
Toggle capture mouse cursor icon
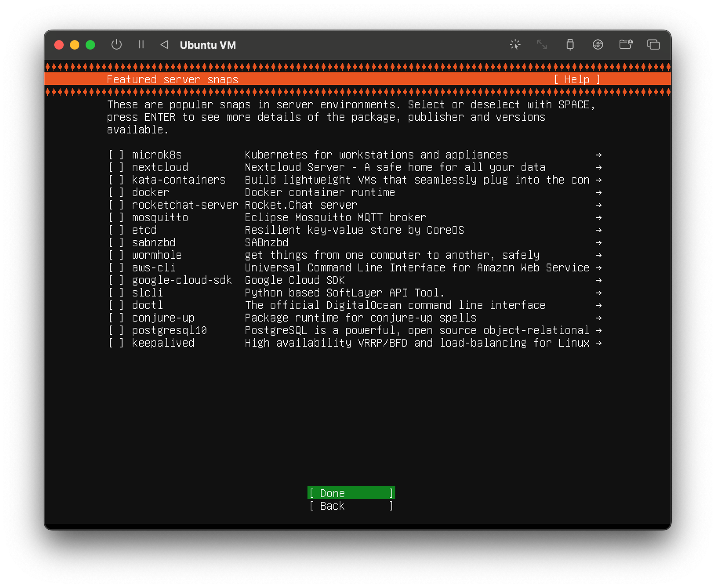(515, 45)
